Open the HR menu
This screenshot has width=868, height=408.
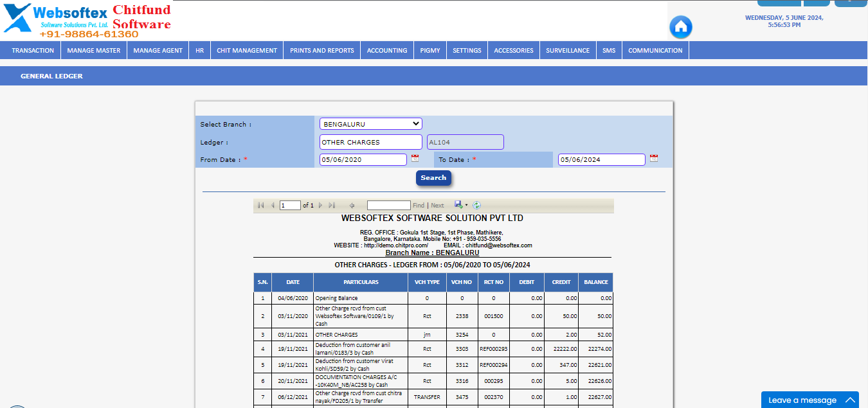click(x=200, y=50)
